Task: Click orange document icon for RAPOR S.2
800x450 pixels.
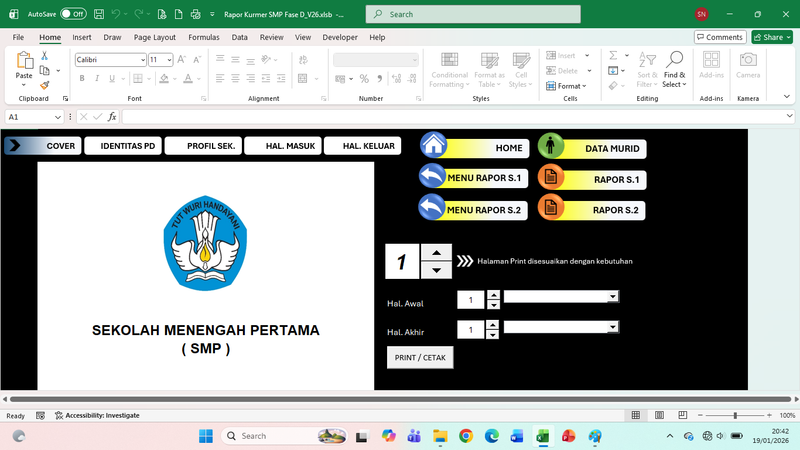Action: (551, 207)
